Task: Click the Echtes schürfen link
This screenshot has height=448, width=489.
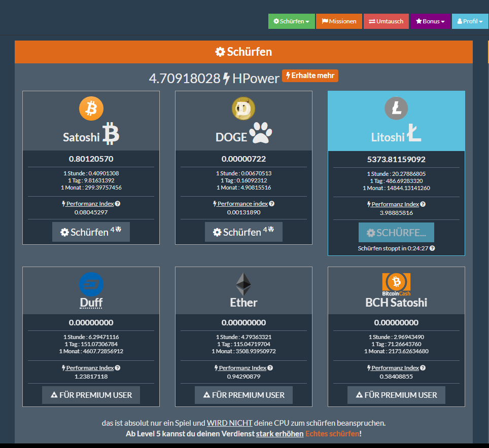Action: point(332,434)
